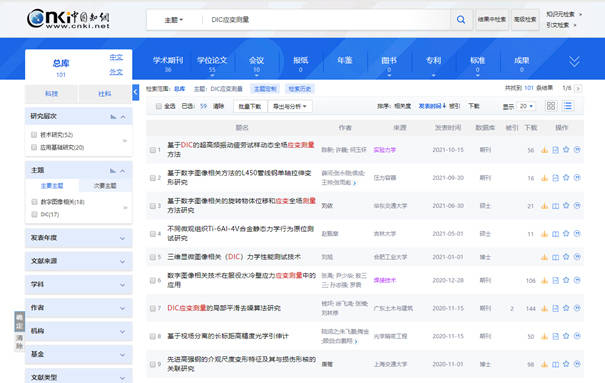Open the 主题 search field dropdown
This screenshot has width=605, height=383.
click(174, 20)
